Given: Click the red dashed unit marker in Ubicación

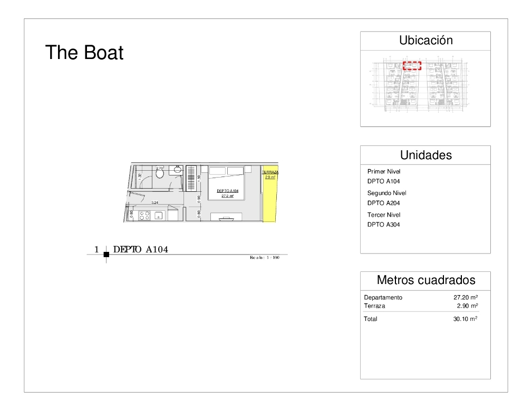Looking at the screenshot, I should [412, 66].
